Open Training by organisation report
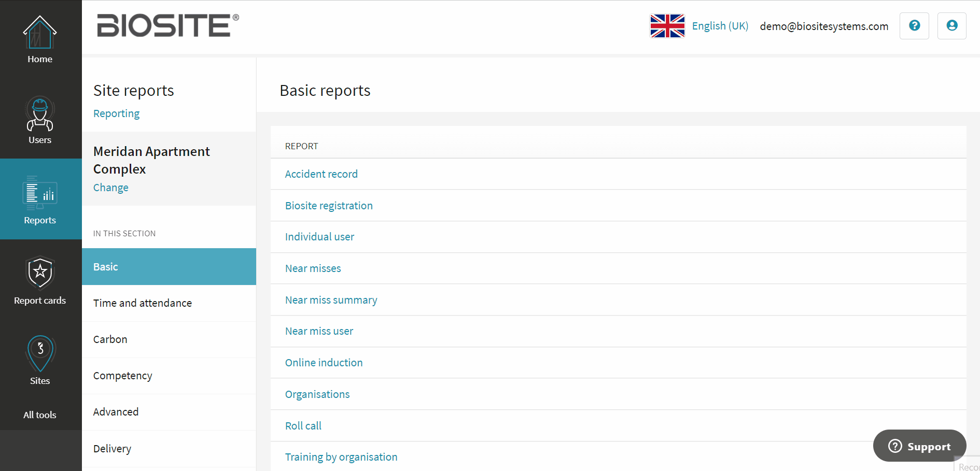The image size is (980, 471). [x=341, y=457]
